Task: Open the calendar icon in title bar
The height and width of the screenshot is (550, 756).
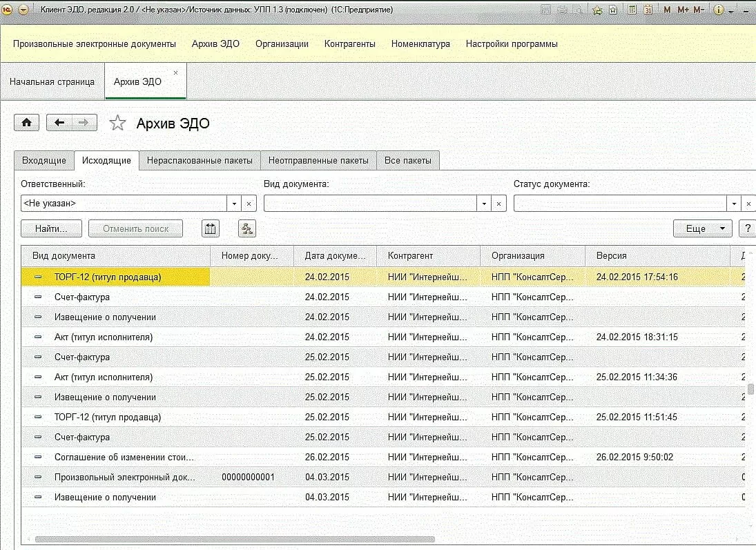Action: [648, 10]
